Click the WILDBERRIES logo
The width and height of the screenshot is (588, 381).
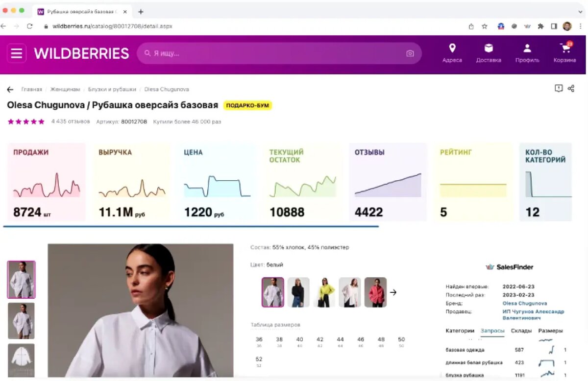[x=81, y=53]
